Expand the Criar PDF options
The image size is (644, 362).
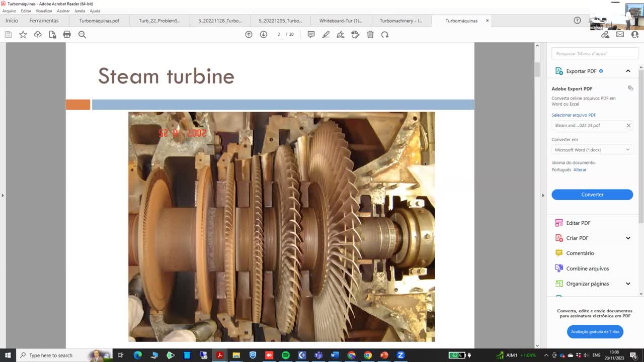point(628,238)
